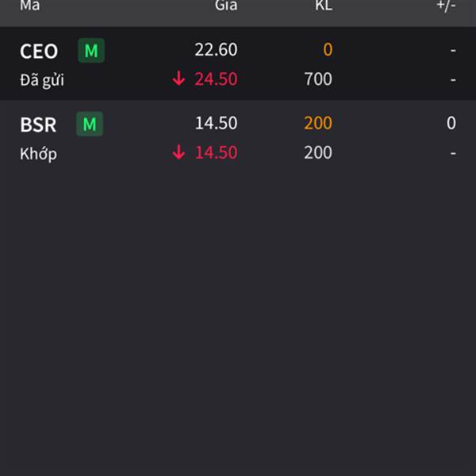Click the BSR profit/loss value 0

coord(451,123)
